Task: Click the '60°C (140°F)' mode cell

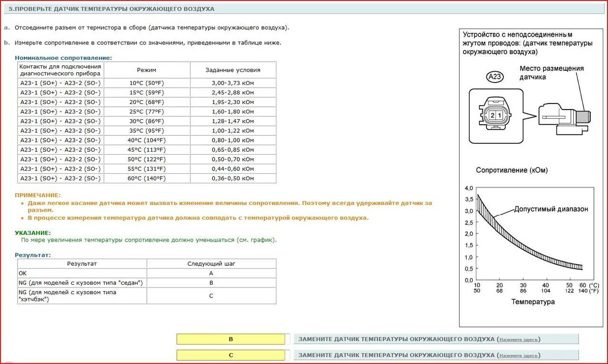Action: (147, 178)
